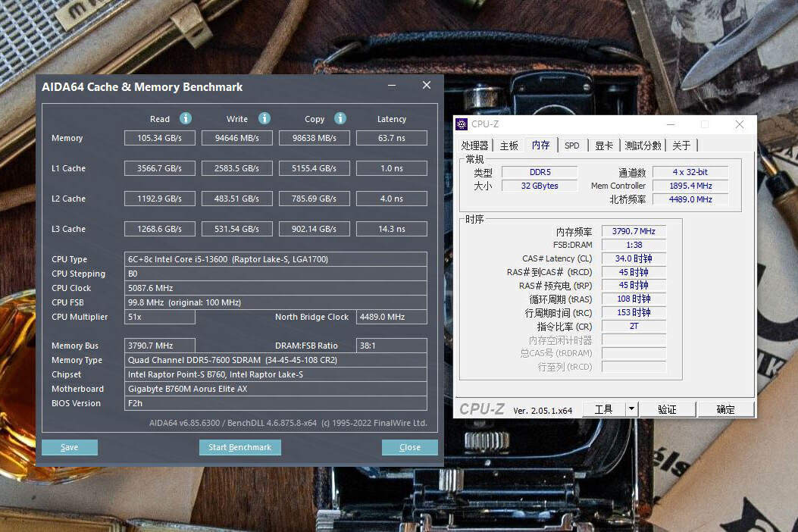Click the Memory Read value 105.34 GB/s
Screen dimensions: 798x532
tap(160, 138)
